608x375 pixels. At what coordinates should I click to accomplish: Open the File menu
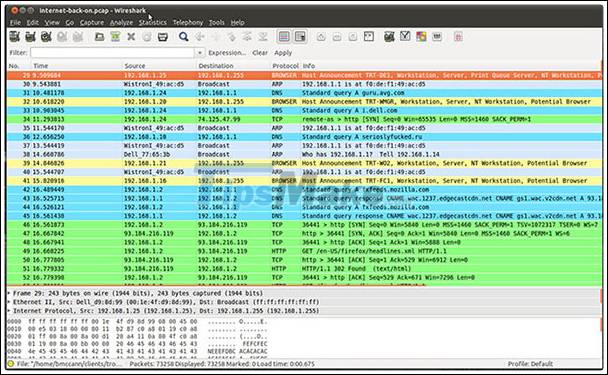coord(15,22)
